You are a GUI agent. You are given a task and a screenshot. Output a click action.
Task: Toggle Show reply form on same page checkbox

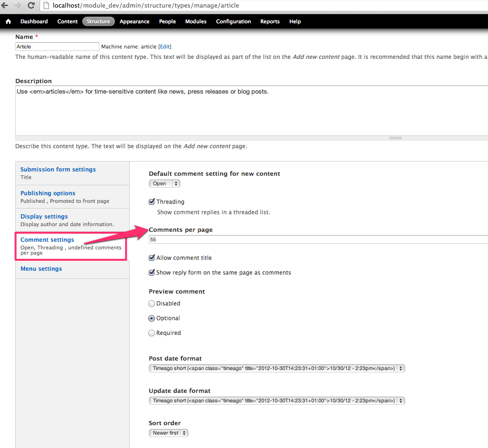coord(152,272)
